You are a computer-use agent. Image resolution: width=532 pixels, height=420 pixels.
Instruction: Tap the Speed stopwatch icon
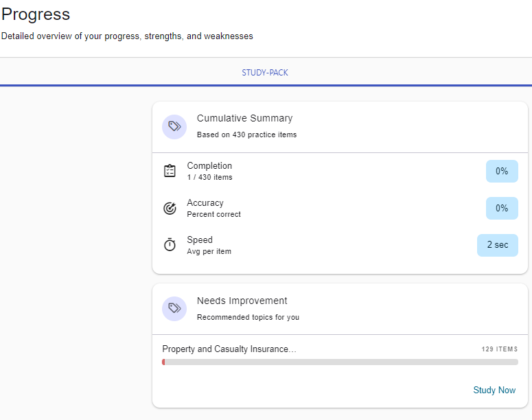coord(170,245)
